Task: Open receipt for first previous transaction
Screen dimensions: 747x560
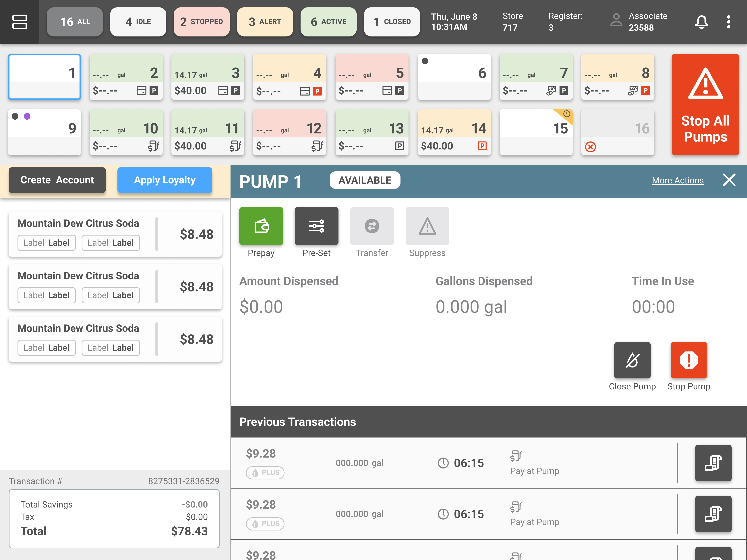Action: point(713,463)
